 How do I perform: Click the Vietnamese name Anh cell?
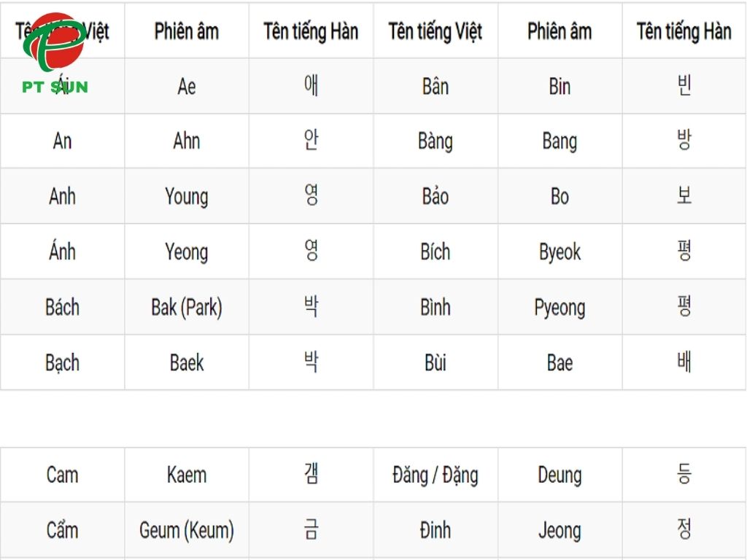tap(62, 196)
